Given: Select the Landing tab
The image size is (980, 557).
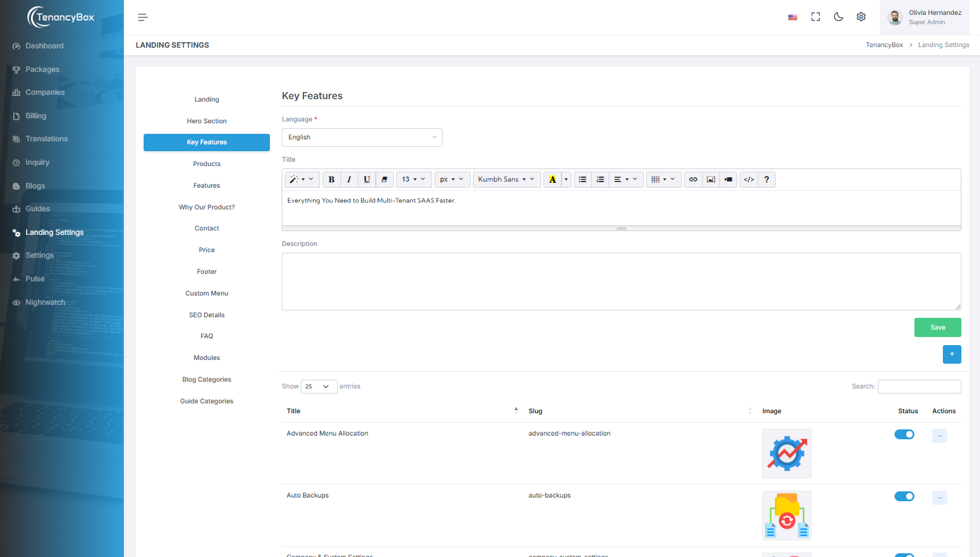Looking at the screenshot, I should point(207,100).
